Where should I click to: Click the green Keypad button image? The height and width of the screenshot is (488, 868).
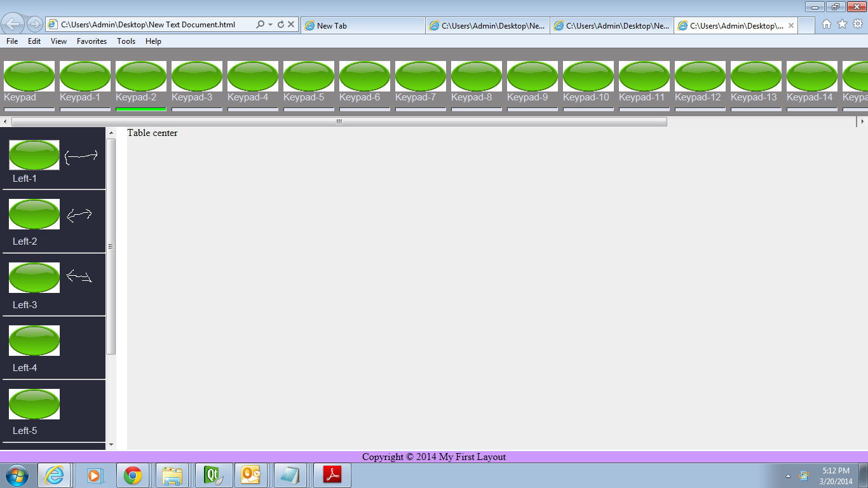[x=29, y=76]
